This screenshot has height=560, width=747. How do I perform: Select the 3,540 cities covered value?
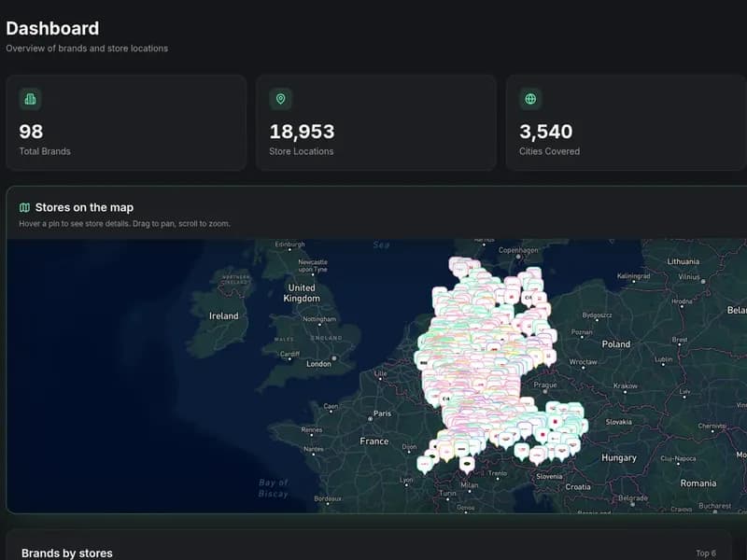546,132
